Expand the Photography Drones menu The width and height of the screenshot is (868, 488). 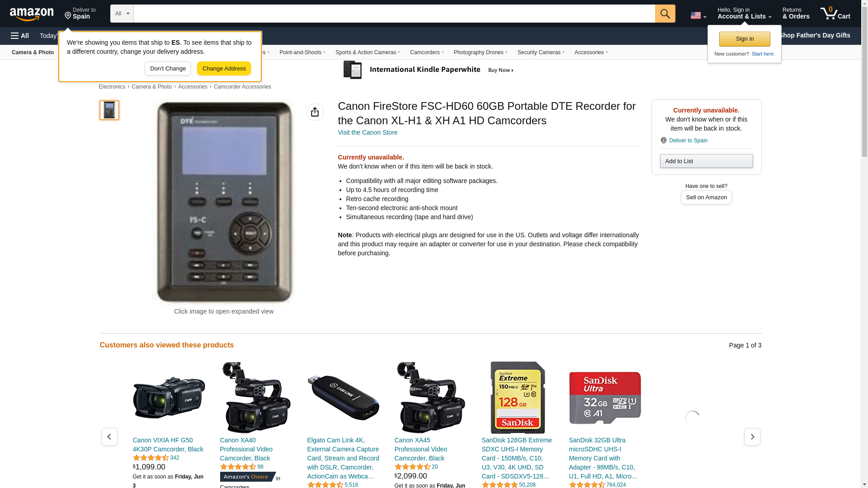[481, 52]
